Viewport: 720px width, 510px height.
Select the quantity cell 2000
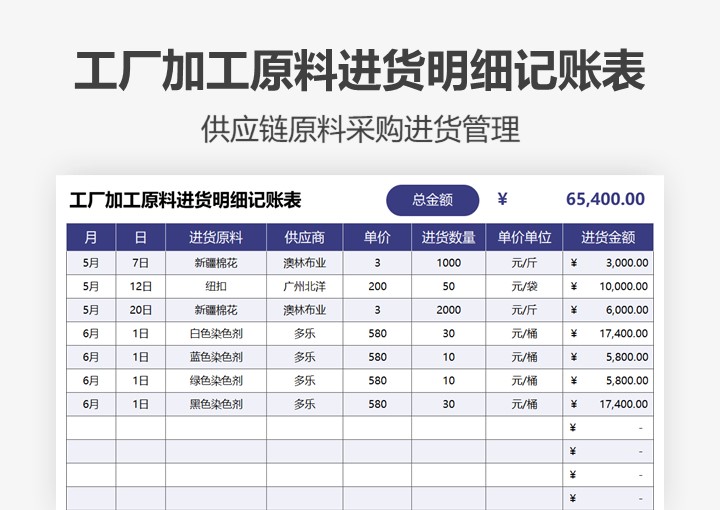pos(449,310)
